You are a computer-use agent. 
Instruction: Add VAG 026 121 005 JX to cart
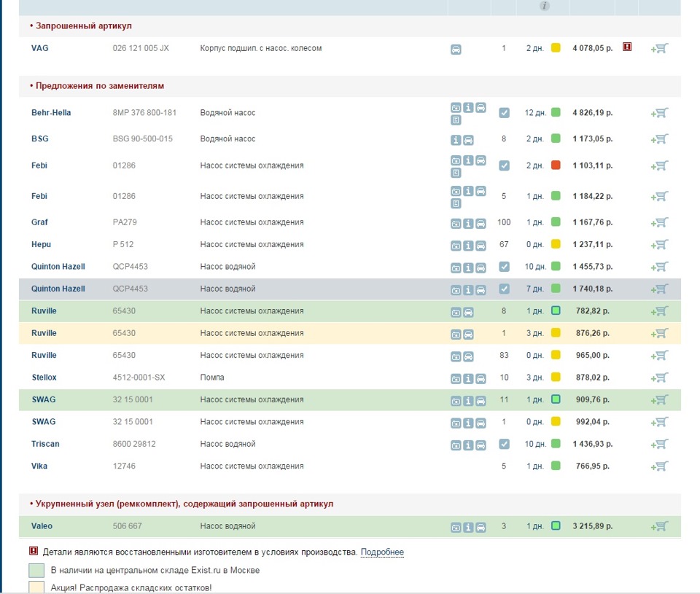(x=660, y=48)
